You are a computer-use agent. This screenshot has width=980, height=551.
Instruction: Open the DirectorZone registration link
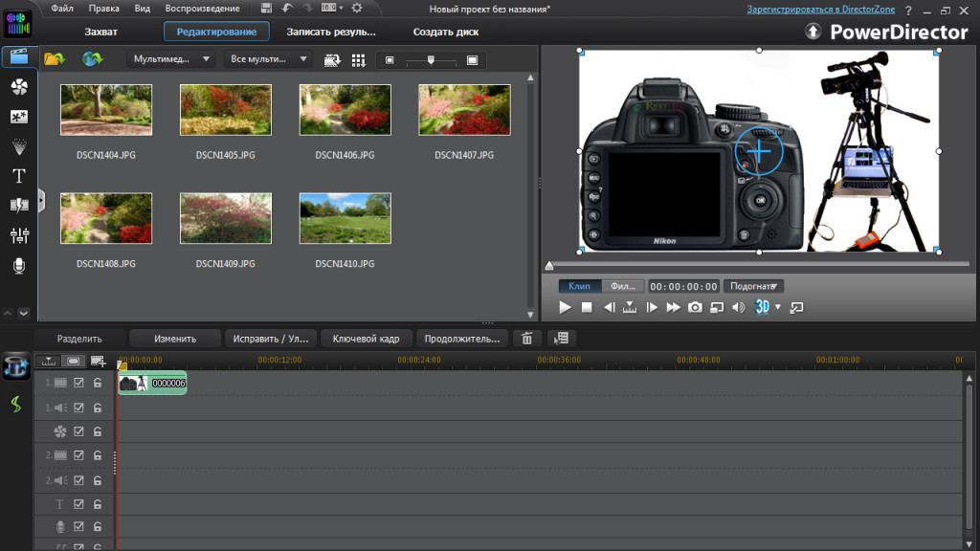point(820,10)
